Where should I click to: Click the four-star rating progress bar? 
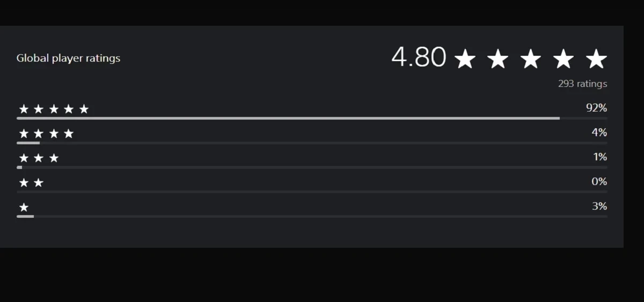311,143
